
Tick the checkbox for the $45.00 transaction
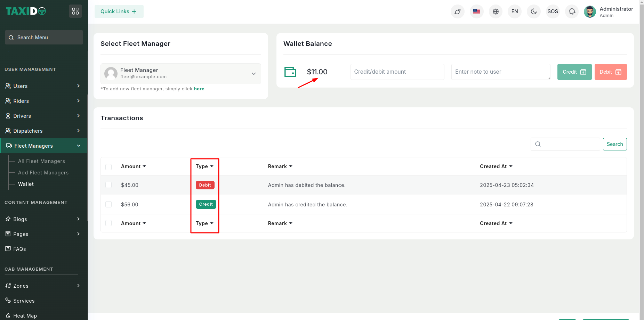[x=108, y=185]
